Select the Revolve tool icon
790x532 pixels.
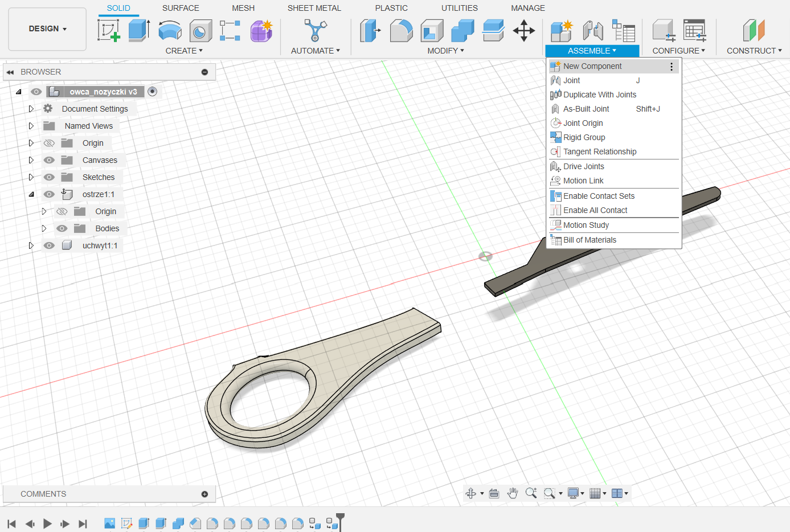[x=170, y=31]
